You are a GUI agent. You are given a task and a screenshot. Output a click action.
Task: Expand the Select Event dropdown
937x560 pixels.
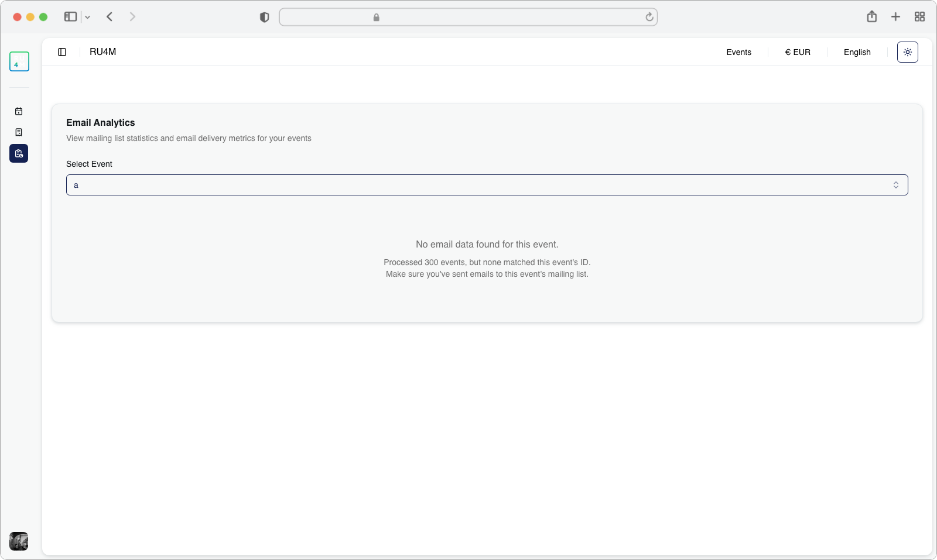487,185
